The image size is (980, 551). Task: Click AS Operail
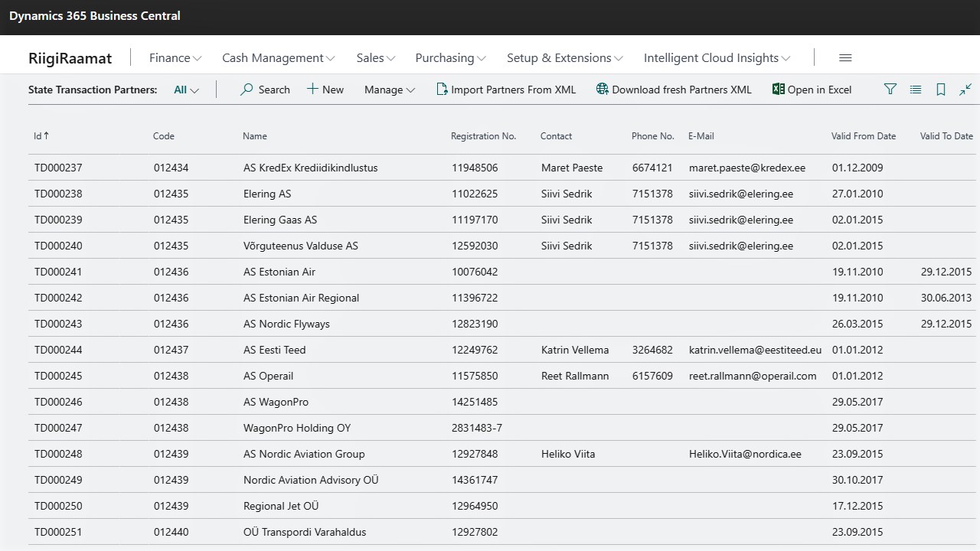point(269,376)
